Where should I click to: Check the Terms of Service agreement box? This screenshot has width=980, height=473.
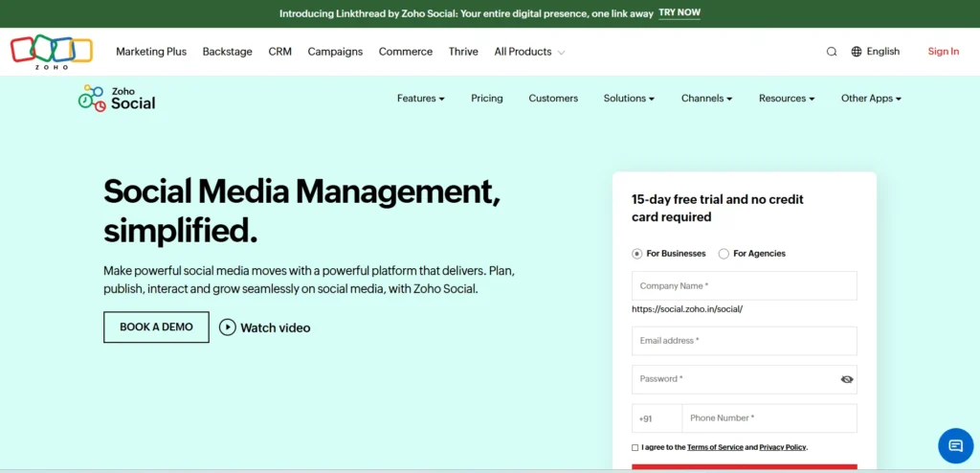[x=635, y=447]
